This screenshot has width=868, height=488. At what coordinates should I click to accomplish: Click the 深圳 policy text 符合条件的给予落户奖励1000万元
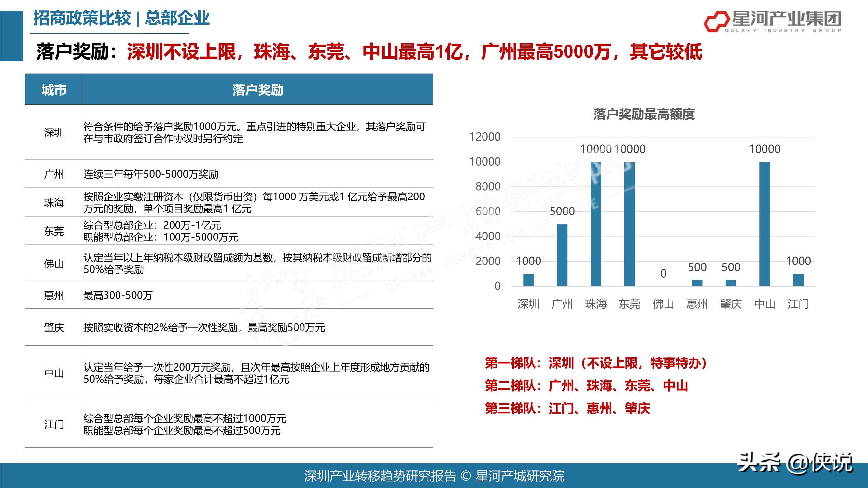[x=254, y=132]
